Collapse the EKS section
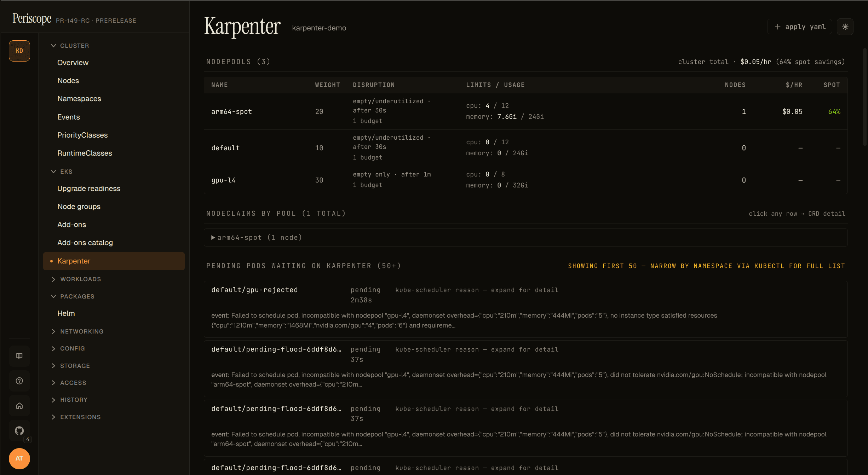The width and height of the screenshot is (868, 475). tap(62, 172)
